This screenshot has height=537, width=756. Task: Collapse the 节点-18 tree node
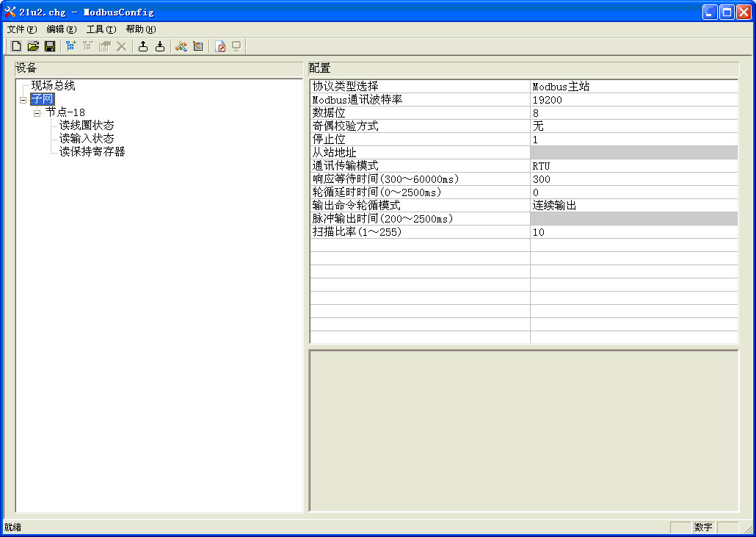(37, 113)
